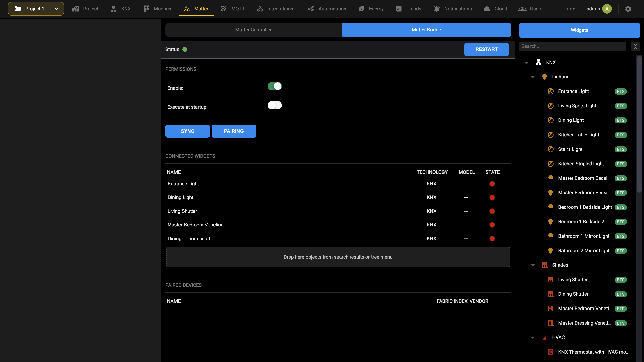Open the three-dots overflow menu
The height and width of the screenshot is (362, 644).
[570, 9]
